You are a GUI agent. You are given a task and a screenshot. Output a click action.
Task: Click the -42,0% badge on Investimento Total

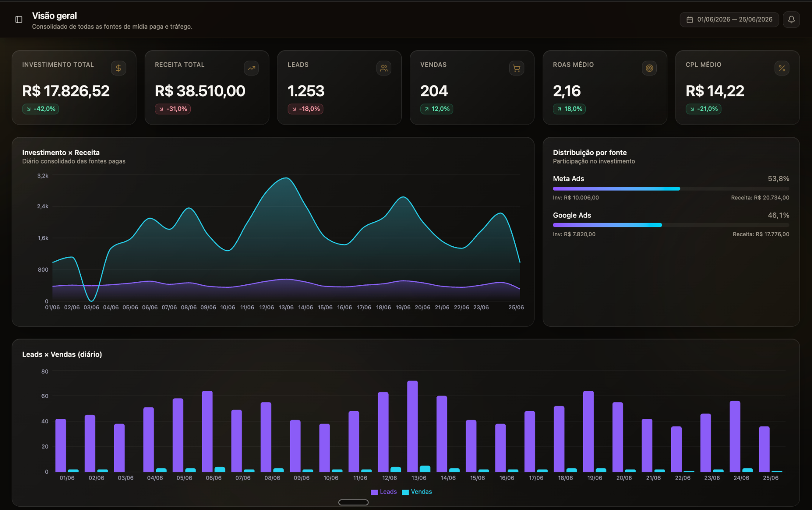pyautogui.click(x=41, y=109)
